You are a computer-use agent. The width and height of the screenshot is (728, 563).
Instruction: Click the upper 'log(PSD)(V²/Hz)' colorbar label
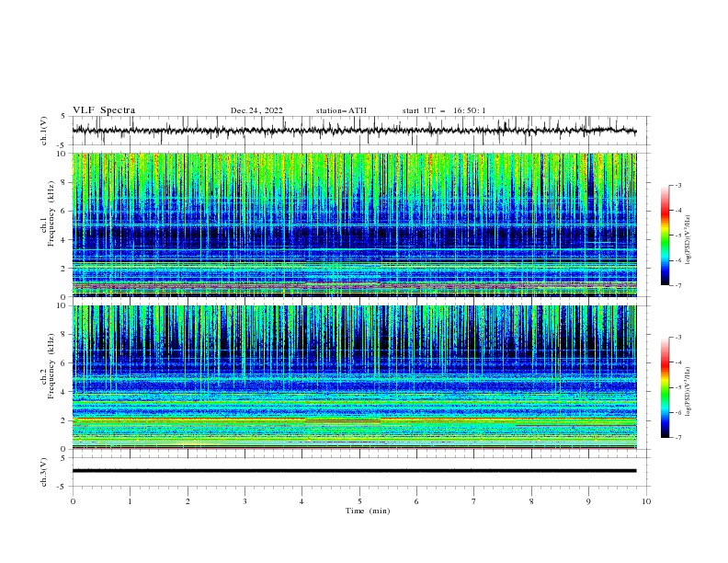(x=688, y=240)
